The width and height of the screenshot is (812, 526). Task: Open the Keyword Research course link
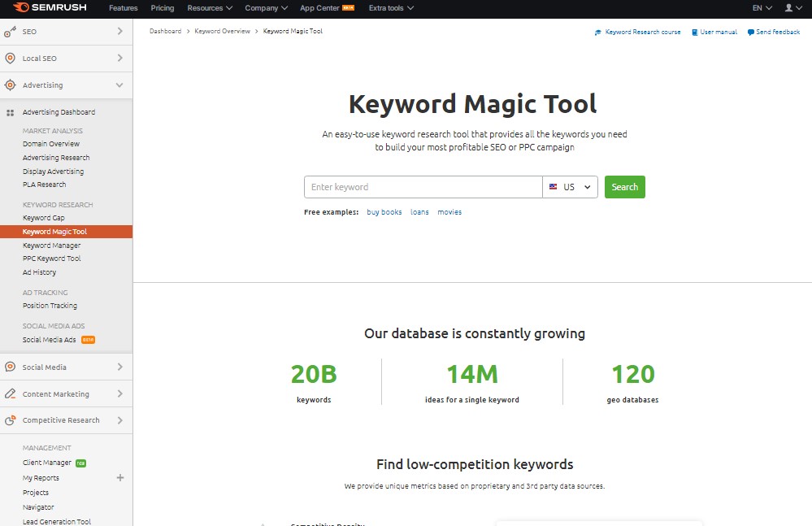click(642, 33)
